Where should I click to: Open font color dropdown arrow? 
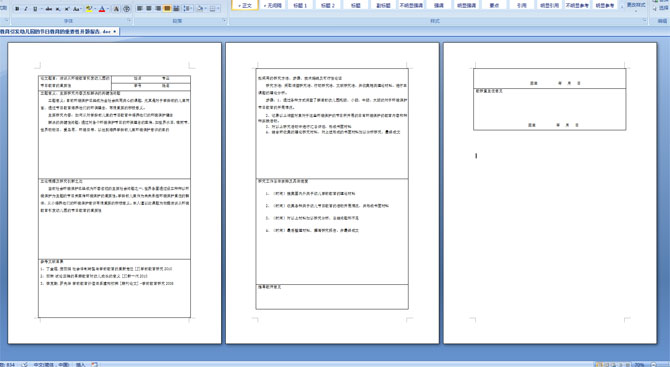108,9
